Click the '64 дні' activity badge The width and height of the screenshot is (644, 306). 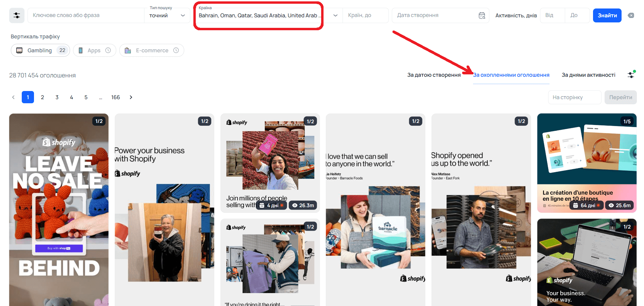(x=587, y=205)
